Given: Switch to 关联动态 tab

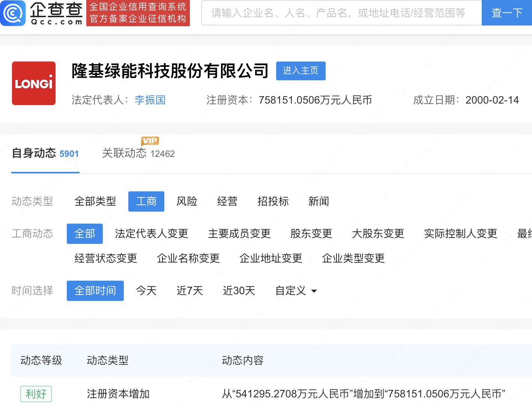Looking at the screenshot, I should pos(138,153).
